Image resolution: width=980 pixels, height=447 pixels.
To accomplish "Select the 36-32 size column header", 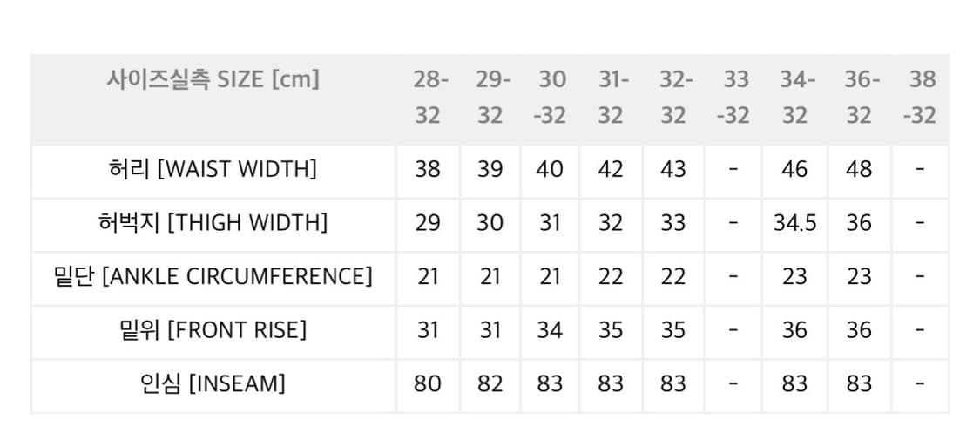I will pos(859,98).
